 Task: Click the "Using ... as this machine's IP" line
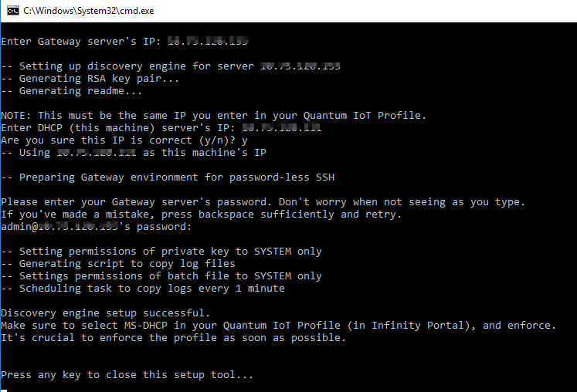point(134,153)
